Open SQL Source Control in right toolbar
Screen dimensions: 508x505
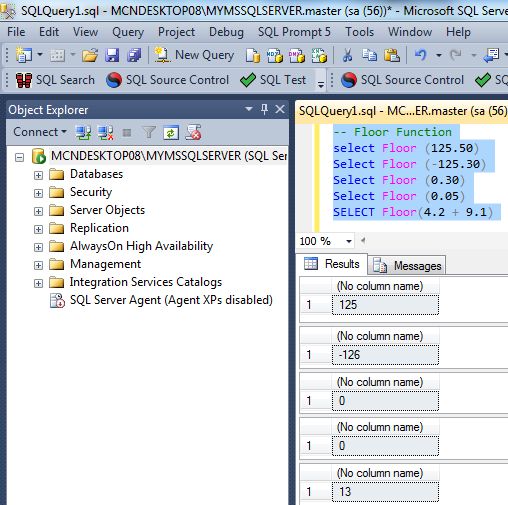(x=402, y=80)
